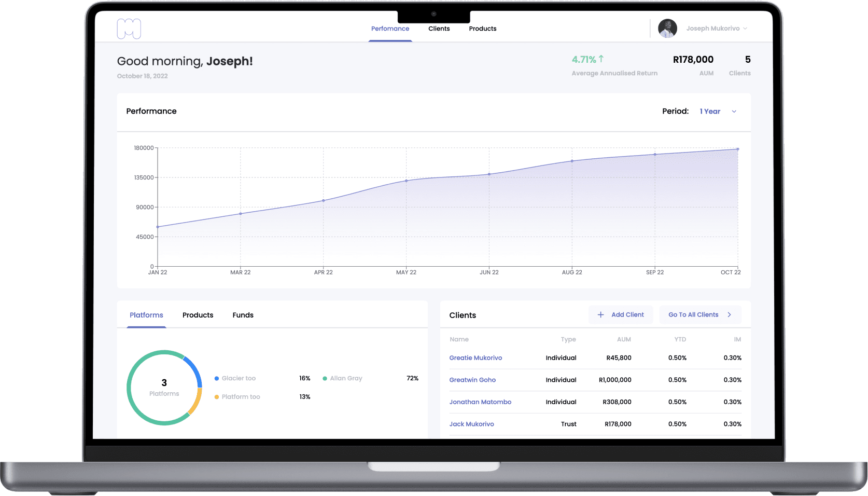This screenshot has height=496, width=868.
Task: Click the 72% Allan Gray percentage
Action: coord(412,379)
